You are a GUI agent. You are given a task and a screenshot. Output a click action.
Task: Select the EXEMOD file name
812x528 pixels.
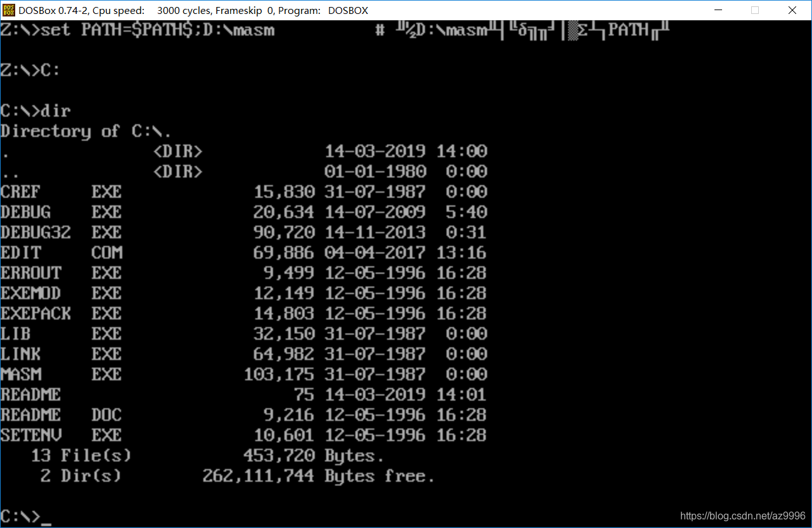click(30, 293)
